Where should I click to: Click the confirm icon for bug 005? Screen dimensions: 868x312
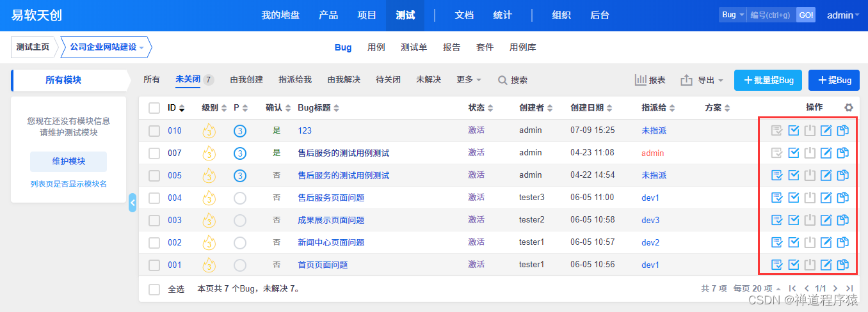tap(777, 175)
